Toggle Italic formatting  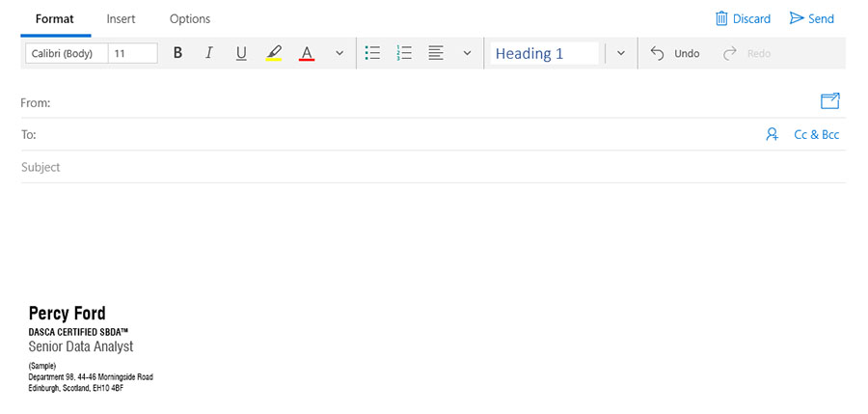[x=209, y=53]
